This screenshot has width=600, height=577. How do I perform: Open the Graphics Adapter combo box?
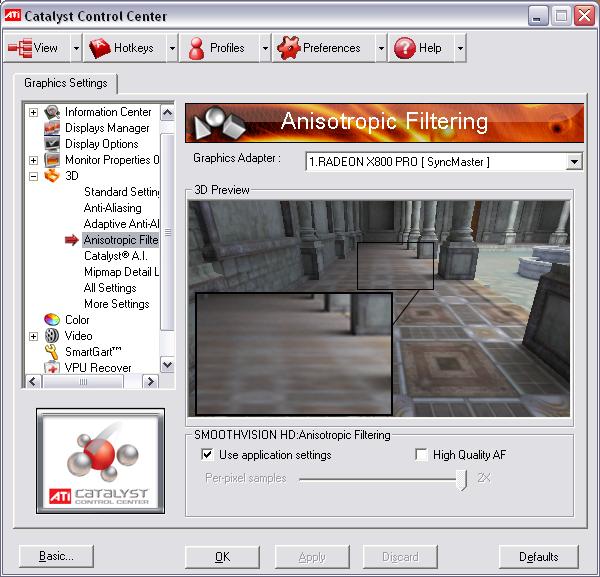point(444,162)
